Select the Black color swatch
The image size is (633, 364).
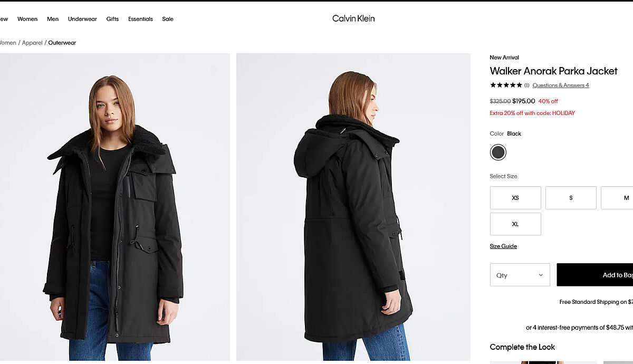[x=498, y=152]
